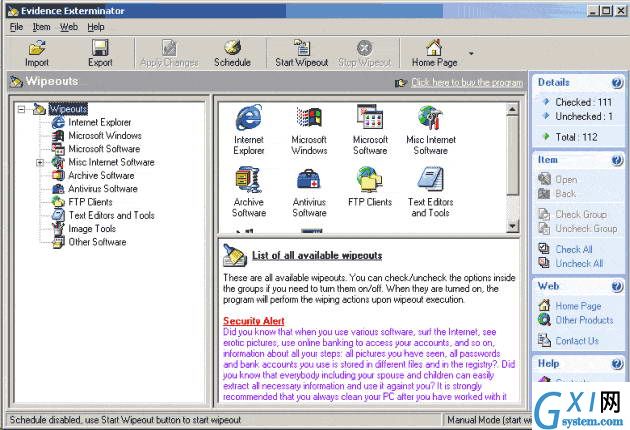Click 'Total : 112' text
This screenshot has width=630, height=430.
pos(576,137)
